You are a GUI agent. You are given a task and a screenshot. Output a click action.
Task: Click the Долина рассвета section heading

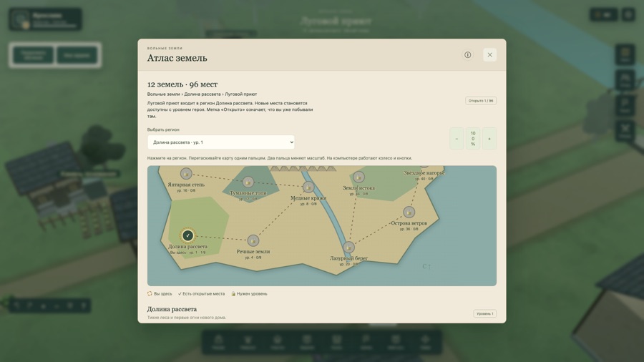pyautogui.click(x=172, y=309)
